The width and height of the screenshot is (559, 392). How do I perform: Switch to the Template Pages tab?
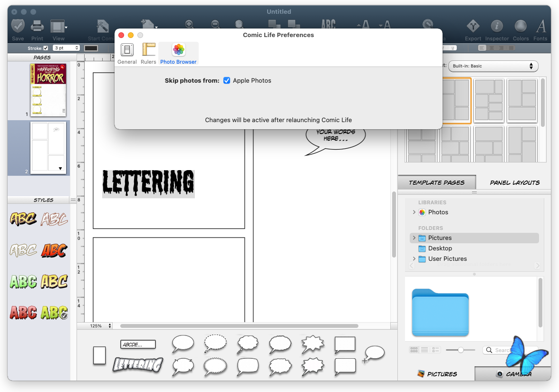pos(436,182)
